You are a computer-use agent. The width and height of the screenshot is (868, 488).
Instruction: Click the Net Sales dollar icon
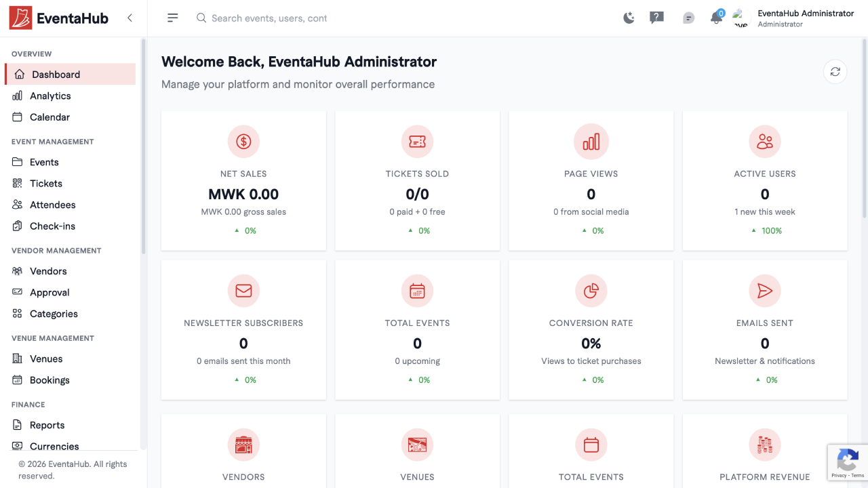(x=243, y=142)
